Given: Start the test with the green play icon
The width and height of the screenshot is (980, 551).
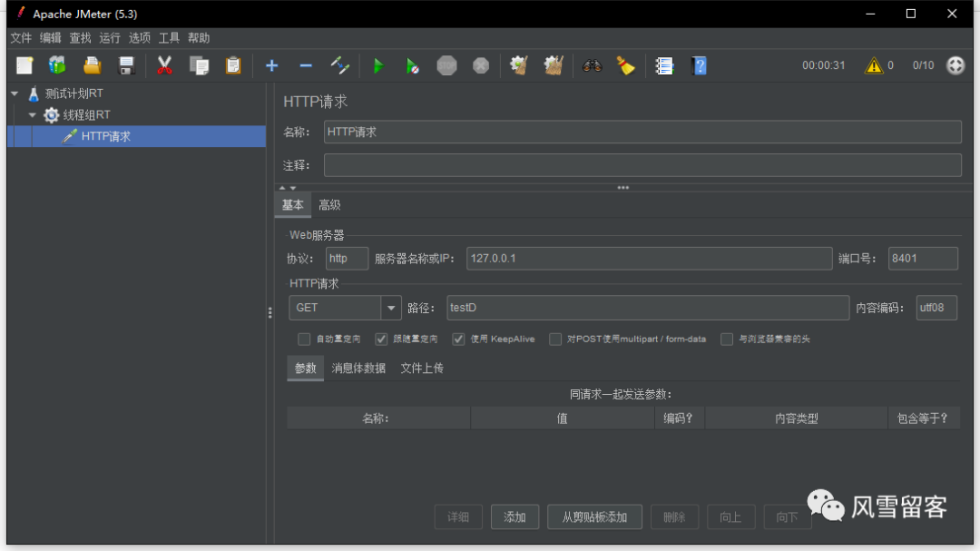Looking at the screenshot, I should click(x=378, y=65).
